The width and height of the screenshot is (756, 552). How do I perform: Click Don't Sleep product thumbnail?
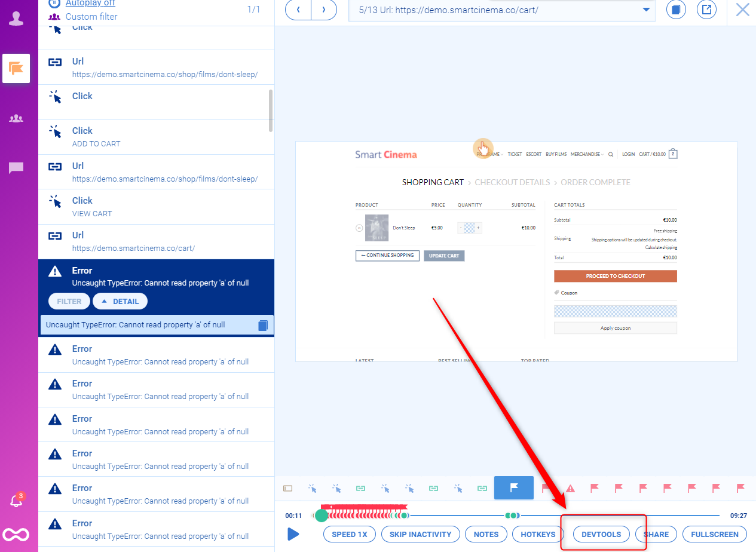point(377,228)
